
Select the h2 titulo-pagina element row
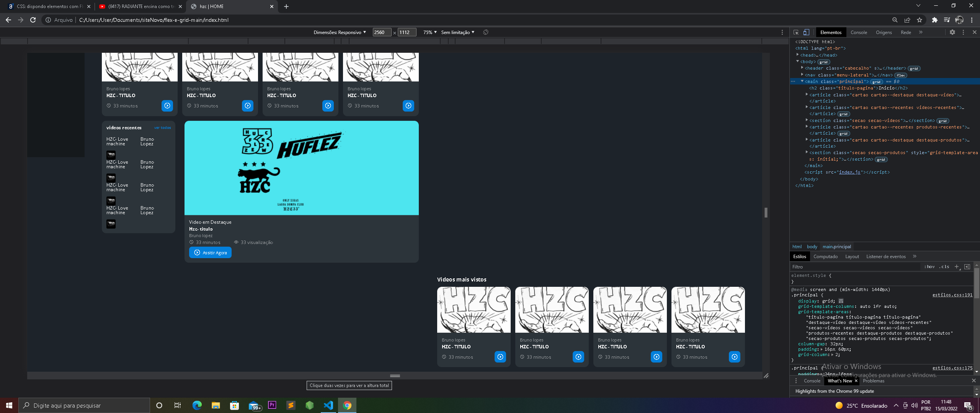[858, 88]
